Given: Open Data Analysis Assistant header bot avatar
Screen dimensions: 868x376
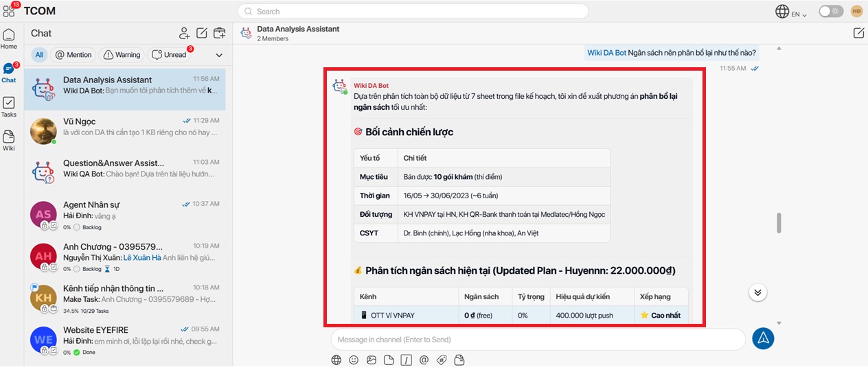Looking at the screenshot, I should pos(246,33).
